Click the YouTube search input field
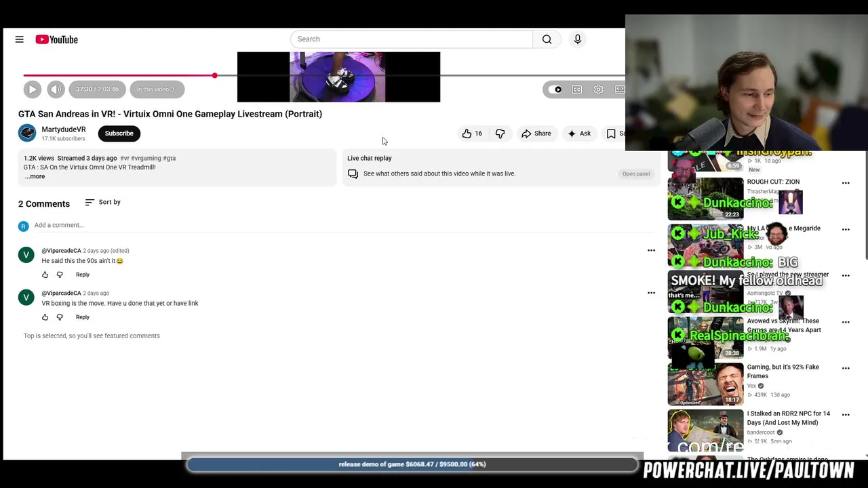This screenshot has height=488, width=868. (x=412, y=39)
